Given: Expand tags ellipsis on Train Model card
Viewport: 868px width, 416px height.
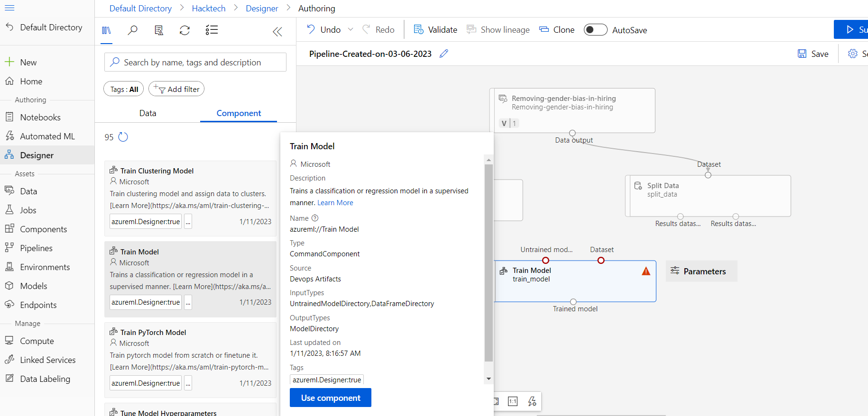Looking at the screenshot, I should (x=188, y=302).
